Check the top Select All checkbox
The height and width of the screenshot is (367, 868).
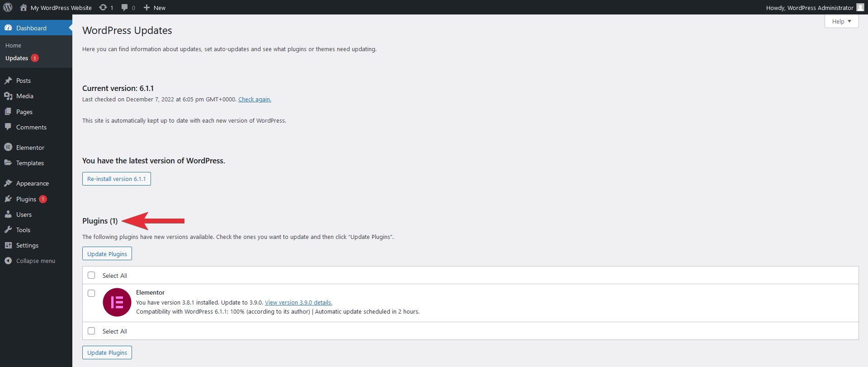pyautogui.click(x=91, y=275)
